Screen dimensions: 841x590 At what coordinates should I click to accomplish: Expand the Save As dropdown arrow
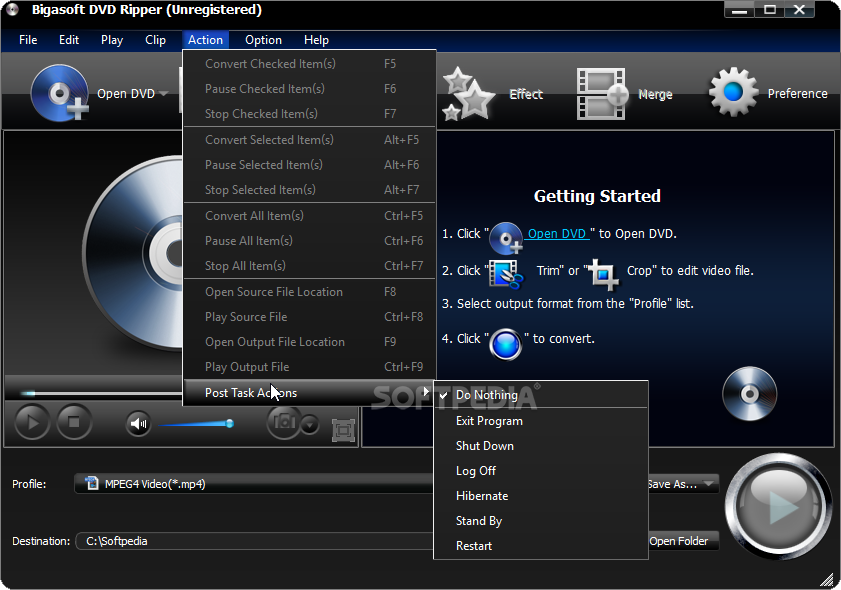pyautogui.click(x=709, y=483)
